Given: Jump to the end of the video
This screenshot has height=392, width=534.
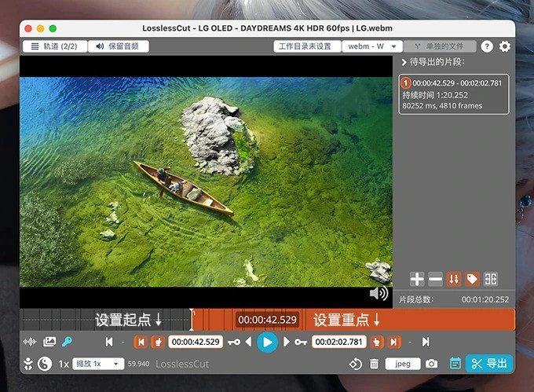Looking at the screenshot, I should pos(426,342).
